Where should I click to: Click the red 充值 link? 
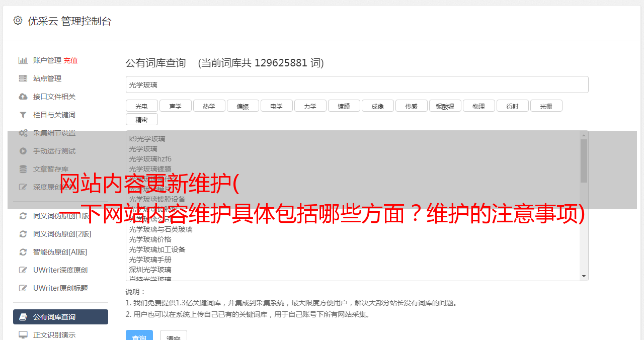point(70,60)
